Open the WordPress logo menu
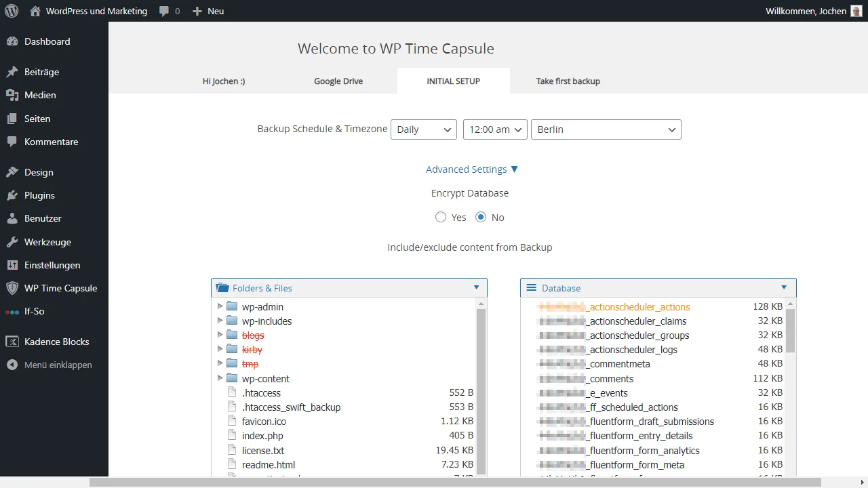868x488 pixels. pyautogui.click(x=12, y=11)
